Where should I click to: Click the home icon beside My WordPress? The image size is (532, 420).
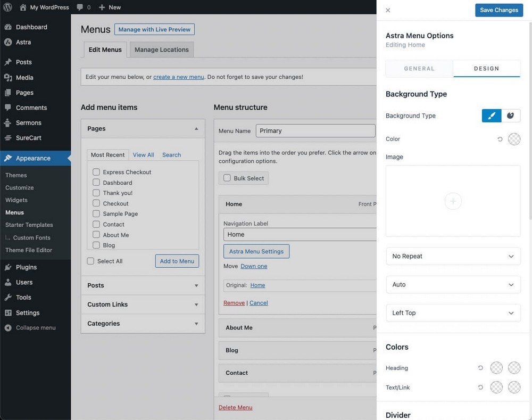point(23,7)
